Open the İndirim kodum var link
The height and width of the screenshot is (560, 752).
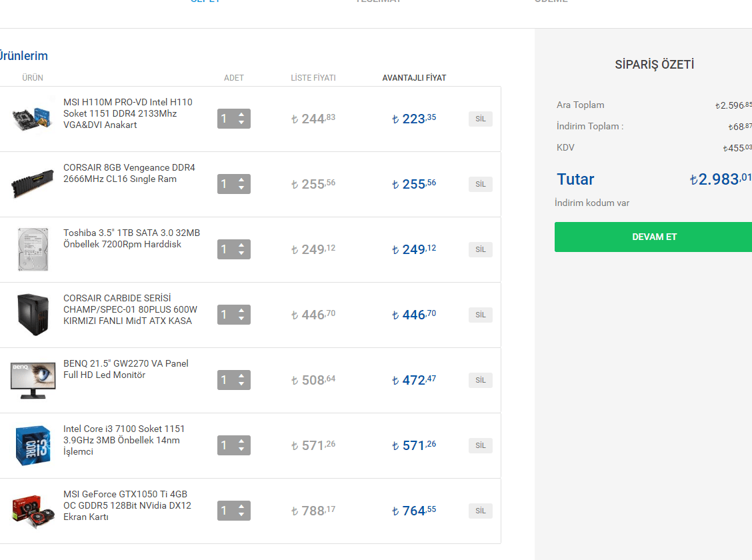[x=592, y=203]
